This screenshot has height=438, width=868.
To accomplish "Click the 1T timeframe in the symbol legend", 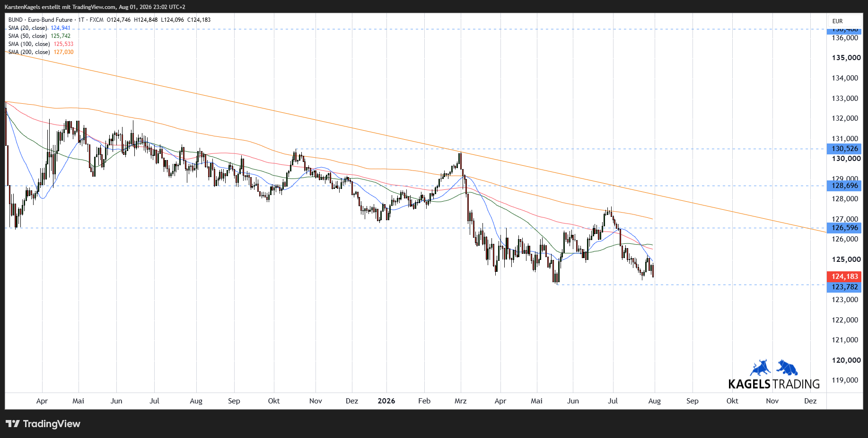I will coord(81,20).
